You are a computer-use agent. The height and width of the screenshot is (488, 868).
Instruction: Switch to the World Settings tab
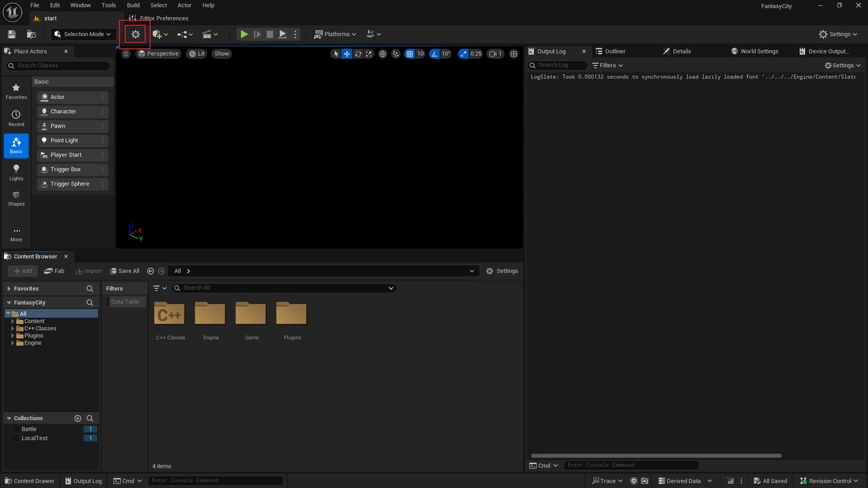754,52
